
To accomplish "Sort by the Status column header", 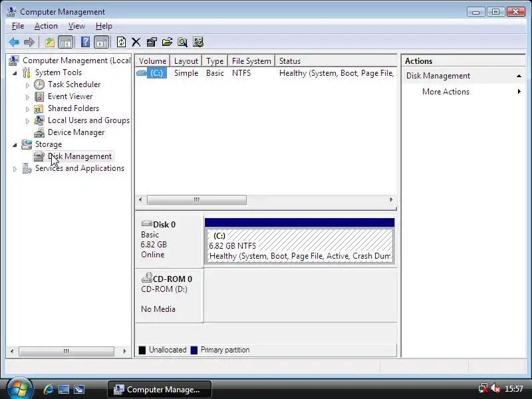I will [x=336, y=61].
